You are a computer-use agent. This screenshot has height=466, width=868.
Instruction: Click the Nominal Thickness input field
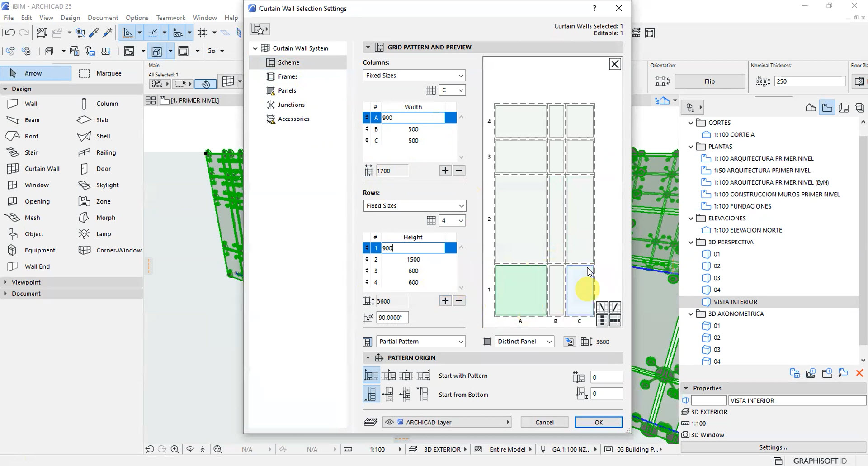810,81
